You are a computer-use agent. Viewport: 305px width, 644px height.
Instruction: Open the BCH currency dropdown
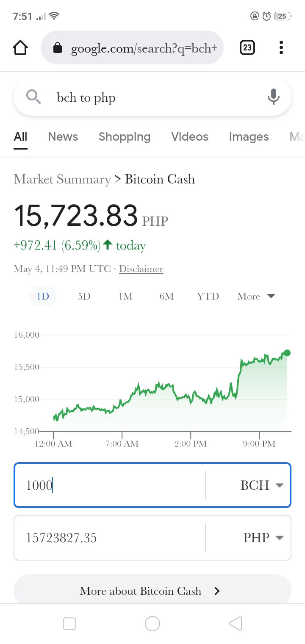(261, 485)
